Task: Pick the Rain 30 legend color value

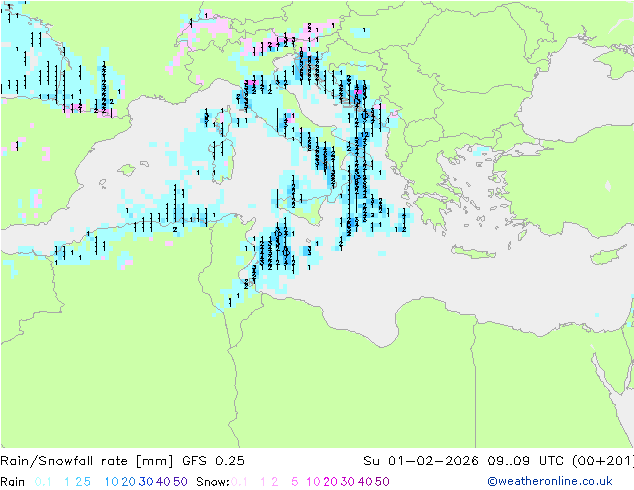Action: click(x=146, y=482)
